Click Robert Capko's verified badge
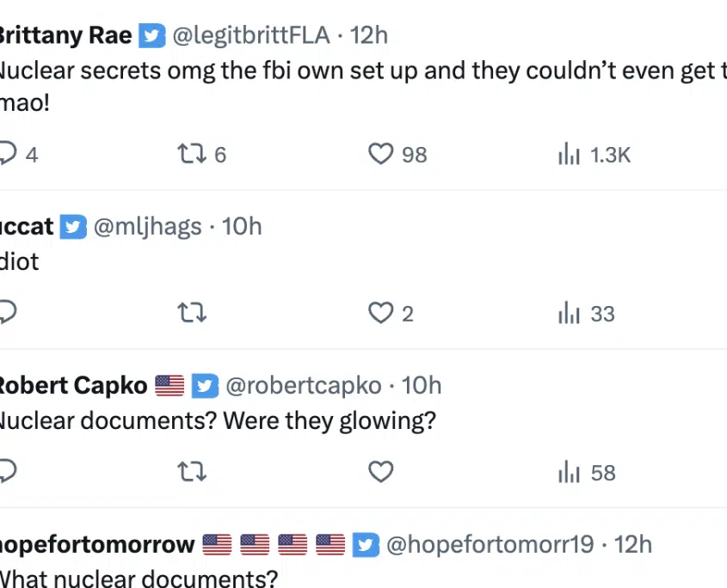This screenshot has height=588, width=727. point(206,385)
